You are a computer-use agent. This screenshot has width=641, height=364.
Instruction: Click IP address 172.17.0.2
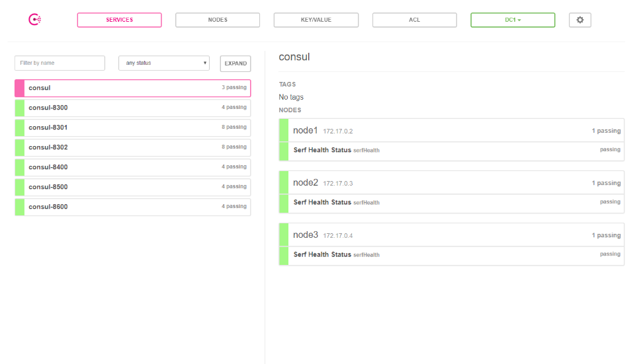pyautogui.click(x=337, y=131)
